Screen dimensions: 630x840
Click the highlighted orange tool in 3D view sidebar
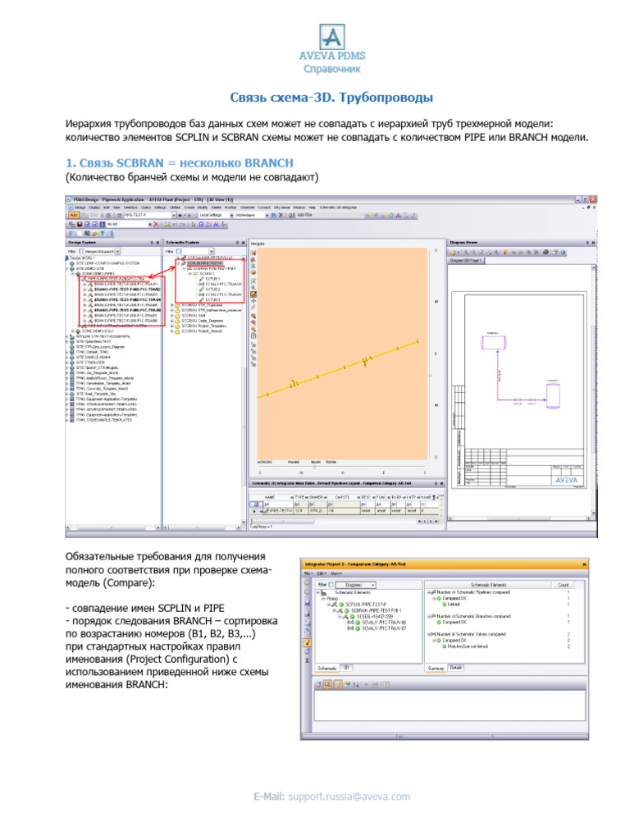tap(253, 294)
